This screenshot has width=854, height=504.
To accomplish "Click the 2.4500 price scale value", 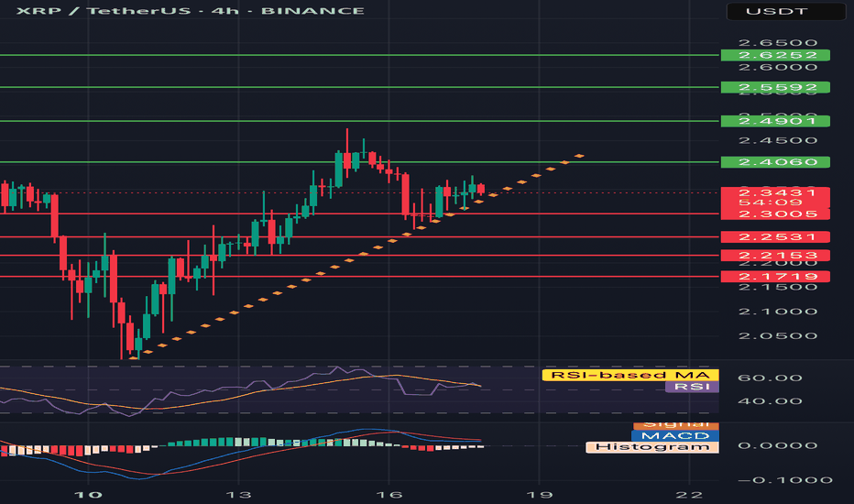I will (778, 140).
